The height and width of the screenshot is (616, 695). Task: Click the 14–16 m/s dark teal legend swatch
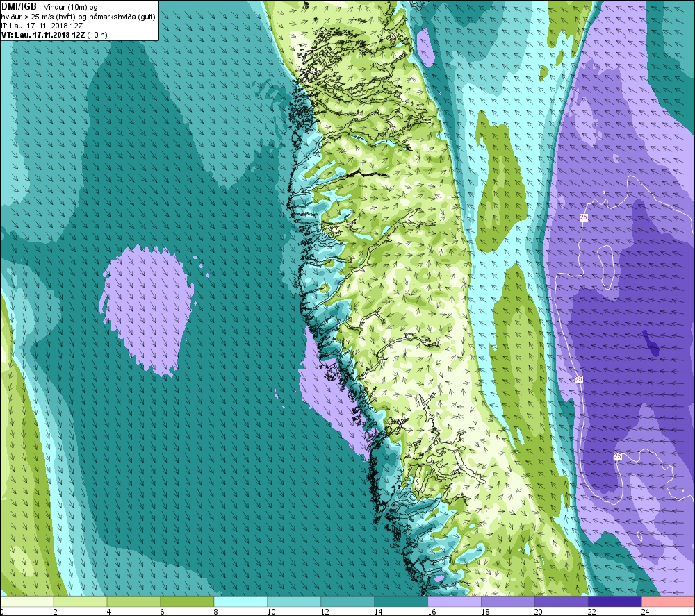coord(401,601)
